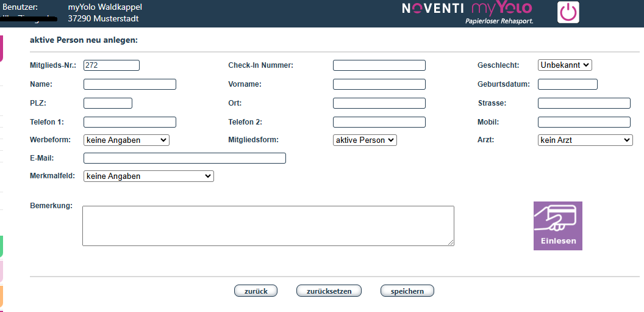Click inside the Bemerkung text area
Image resolution: width=644 pixels, height=312 pixels.
(268, 225)
